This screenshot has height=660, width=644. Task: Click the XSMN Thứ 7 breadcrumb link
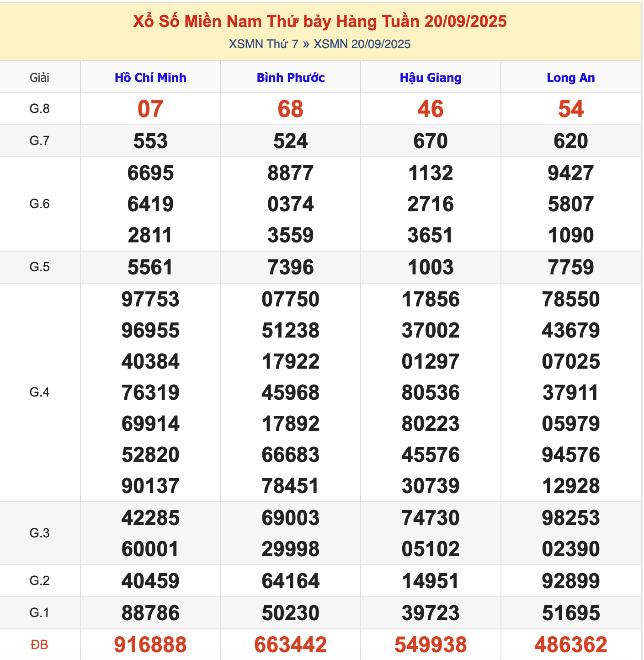264,44
